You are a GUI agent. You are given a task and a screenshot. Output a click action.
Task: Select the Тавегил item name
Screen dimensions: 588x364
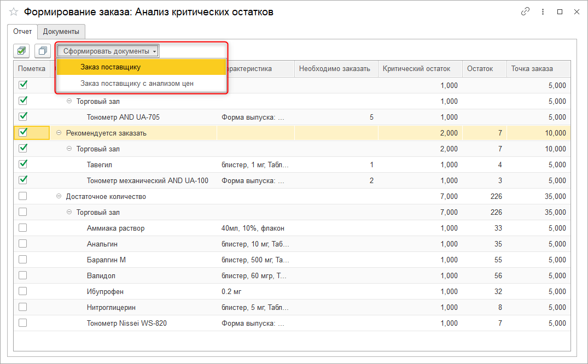point(100,165)
